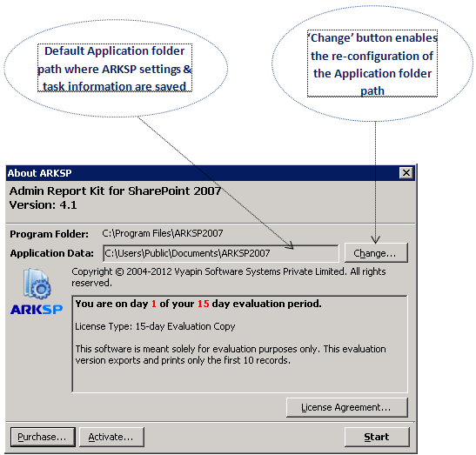Click the bold evaluation period day message

coord(198,304)
